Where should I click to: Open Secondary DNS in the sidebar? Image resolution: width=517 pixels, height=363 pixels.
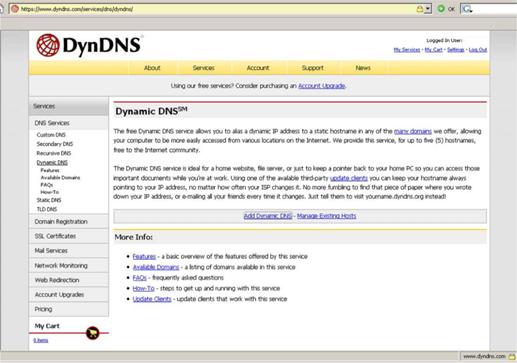tap(55, 144)
